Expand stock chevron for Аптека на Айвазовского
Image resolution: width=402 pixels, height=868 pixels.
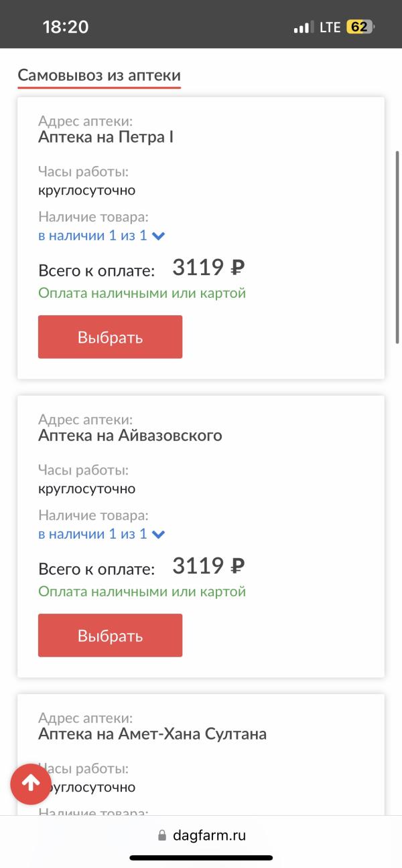[159, 534]
